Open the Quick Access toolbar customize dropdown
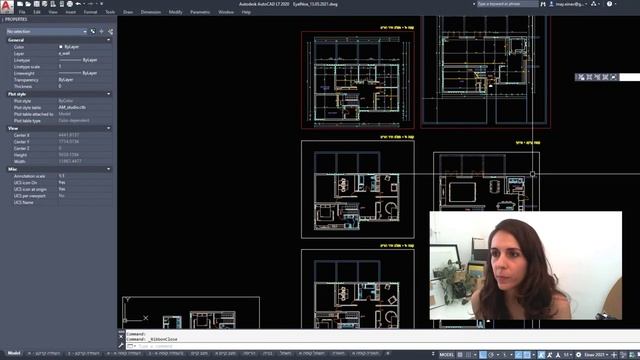 click(x=102, y=4)
